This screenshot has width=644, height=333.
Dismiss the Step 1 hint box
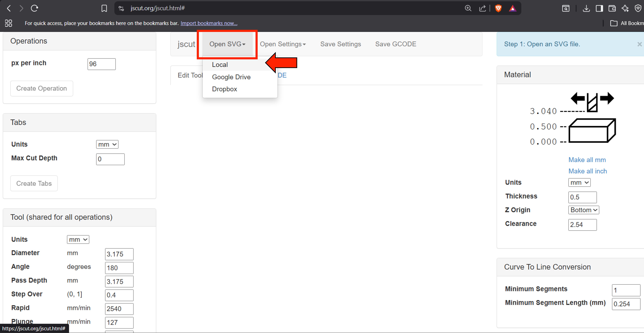(639, 44)
